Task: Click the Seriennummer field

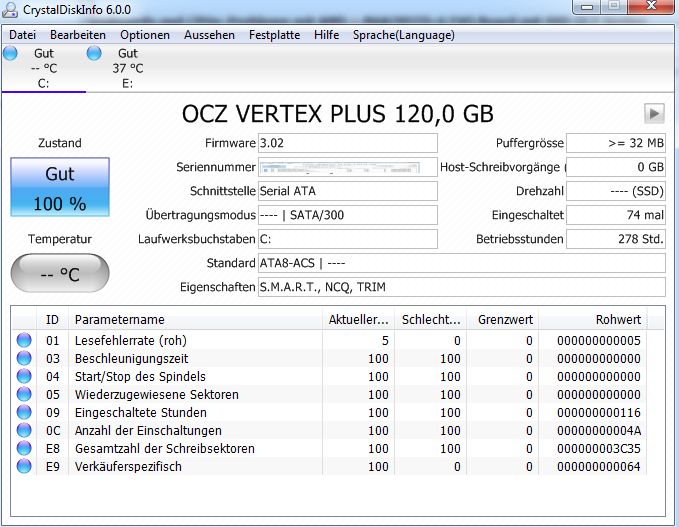Action: pos(348,167)
